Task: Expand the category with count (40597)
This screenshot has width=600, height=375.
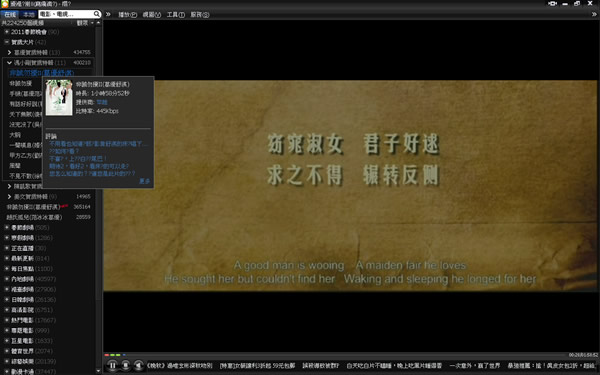Action: [x=7, y=279]
